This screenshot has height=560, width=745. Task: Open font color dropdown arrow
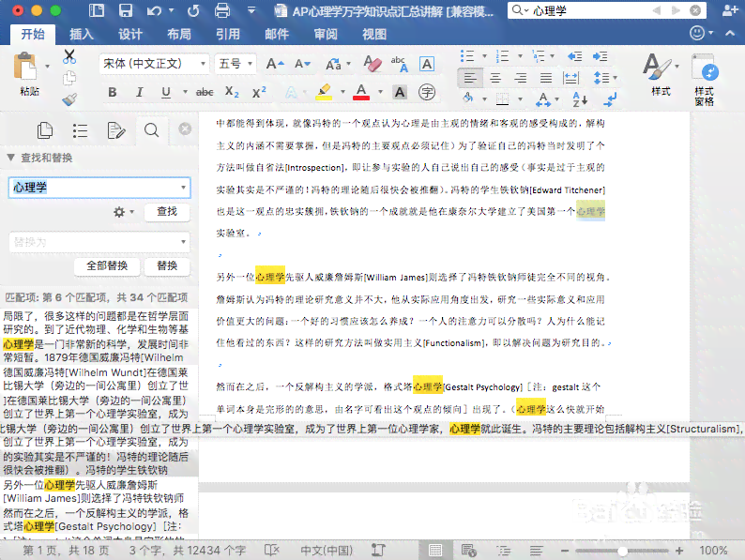click(x=380, y=92)
